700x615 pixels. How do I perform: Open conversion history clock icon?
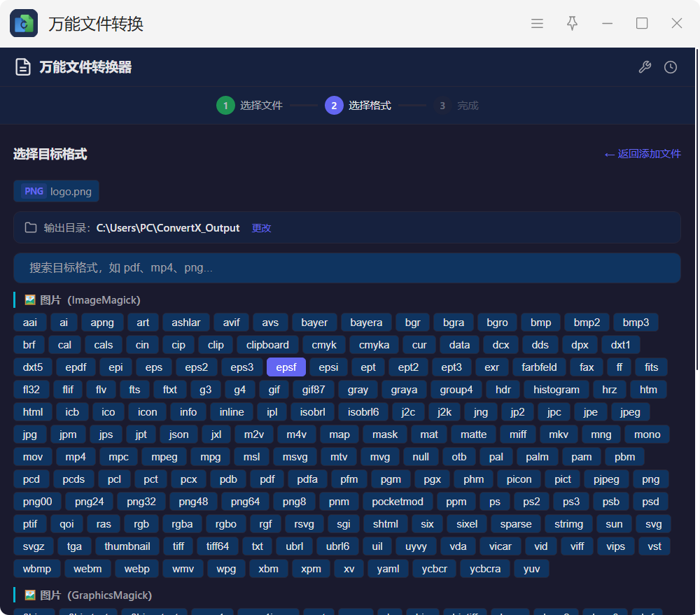click(671, 67)
